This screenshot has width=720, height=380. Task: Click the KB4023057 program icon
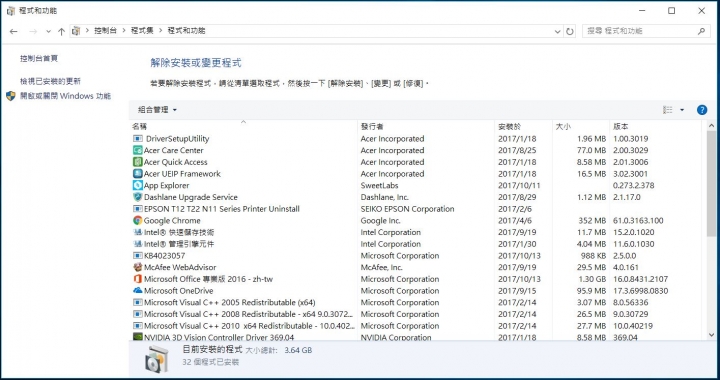click(138, 256)
